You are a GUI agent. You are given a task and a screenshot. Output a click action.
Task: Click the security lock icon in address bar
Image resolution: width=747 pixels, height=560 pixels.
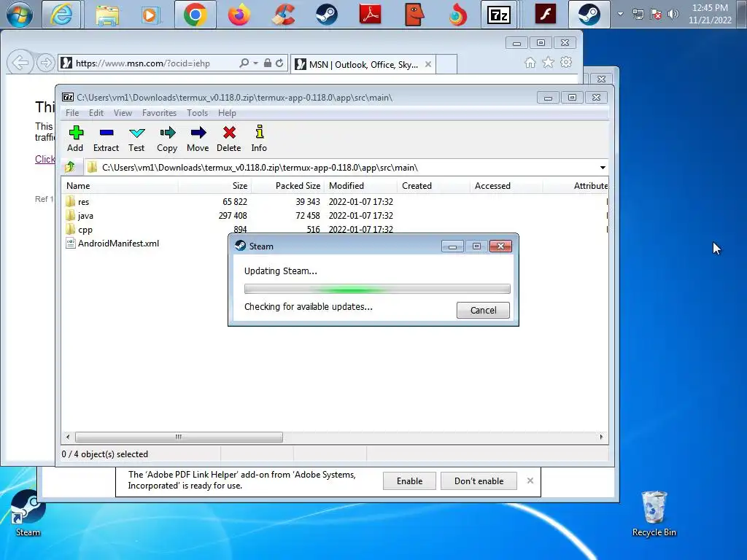click(x=268, y=63)
